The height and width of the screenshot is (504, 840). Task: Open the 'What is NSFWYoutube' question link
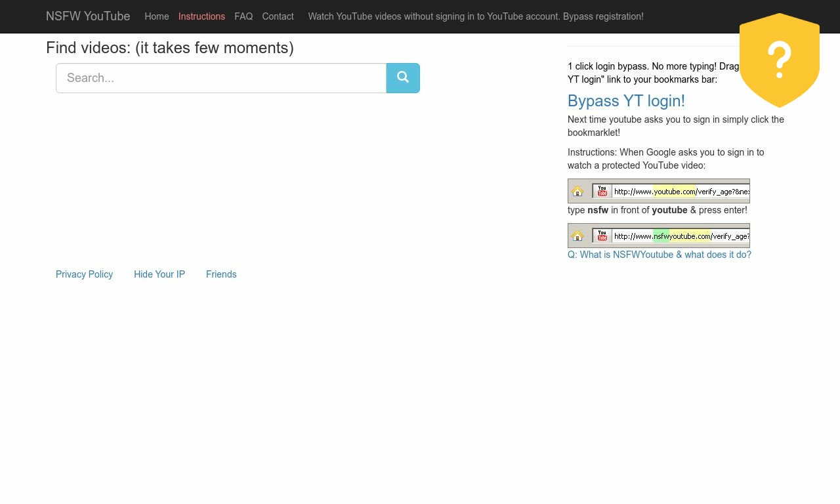point(660,255)
